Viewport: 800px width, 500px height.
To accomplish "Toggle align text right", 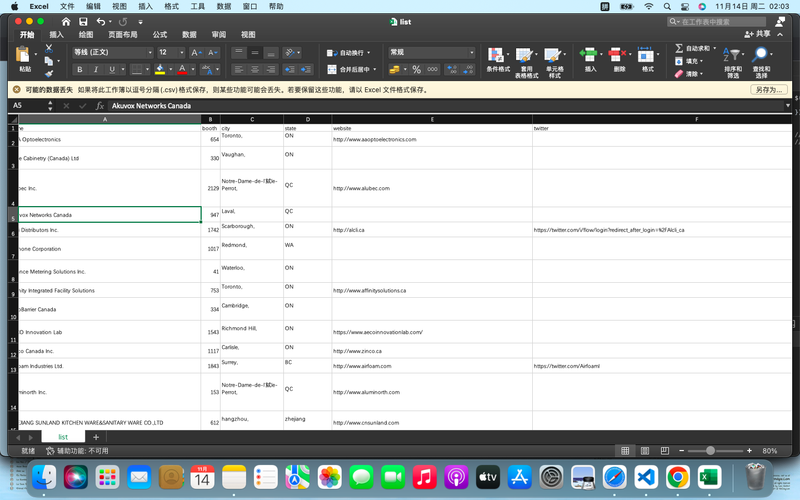I will [x=271, y=69].
